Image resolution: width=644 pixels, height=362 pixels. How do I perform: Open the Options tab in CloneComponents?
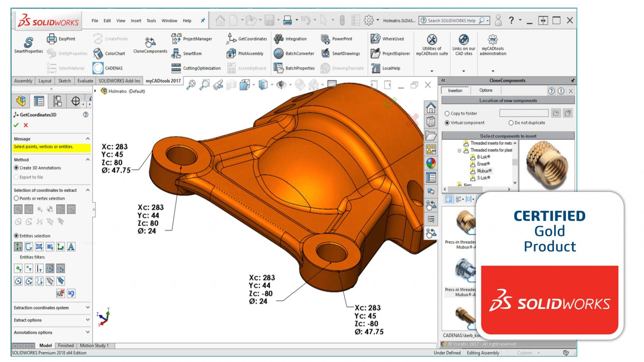(486, 91)
